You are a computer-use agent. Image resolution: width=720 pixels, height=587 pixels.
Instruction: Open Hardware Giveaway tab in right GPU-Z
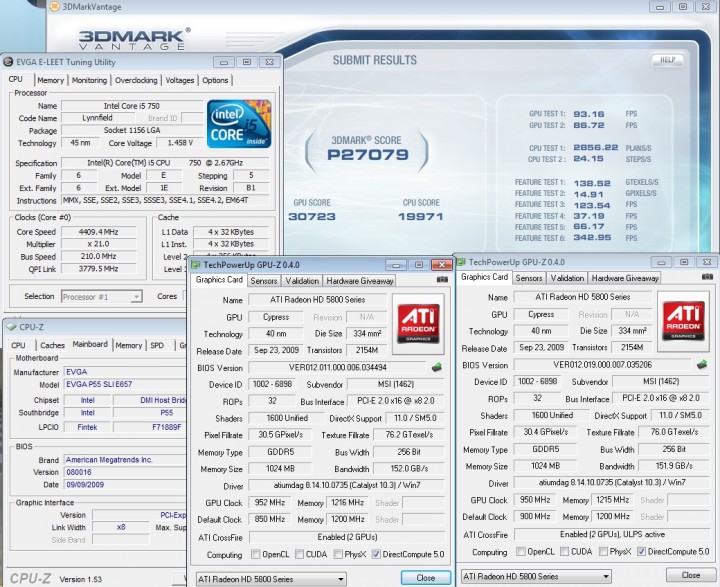[x=625, y=278]
